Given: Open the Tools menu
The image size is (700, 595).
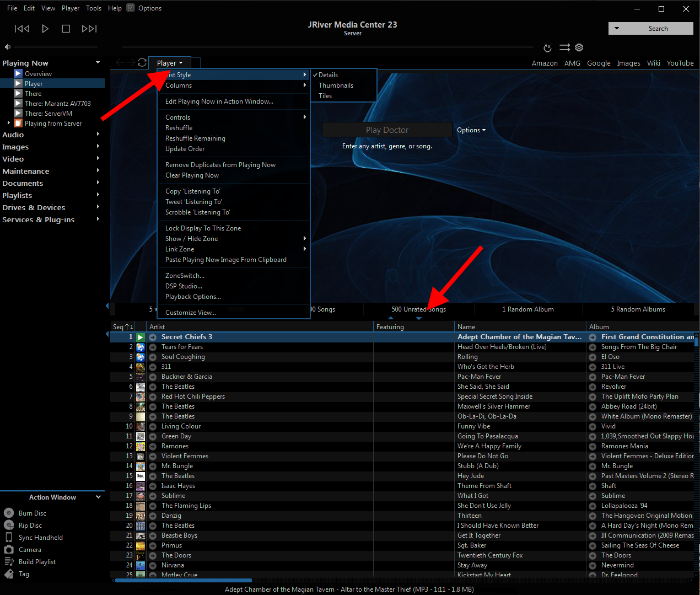Looking at the screenshot, I should click(x=94, y=8).
